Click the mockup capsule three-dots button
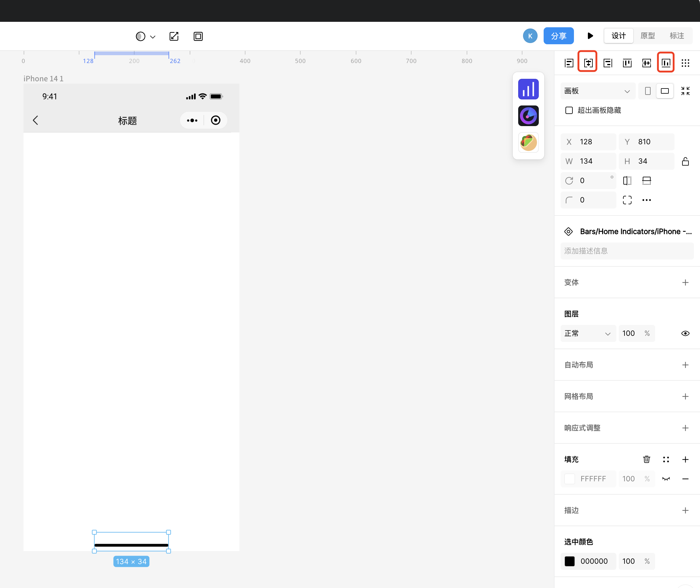Screen dimensions: 700x588 point(192,120)
